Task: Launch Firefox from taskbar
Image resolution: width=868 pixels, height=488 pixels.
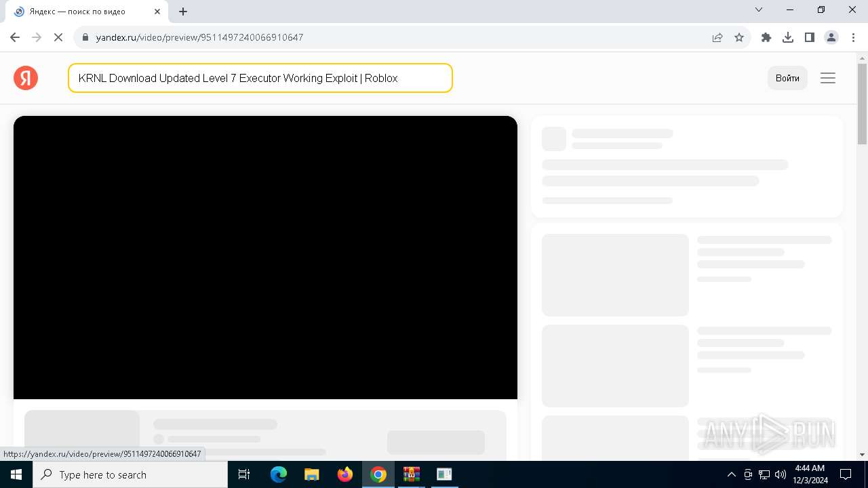Action: tap(345, 474)
